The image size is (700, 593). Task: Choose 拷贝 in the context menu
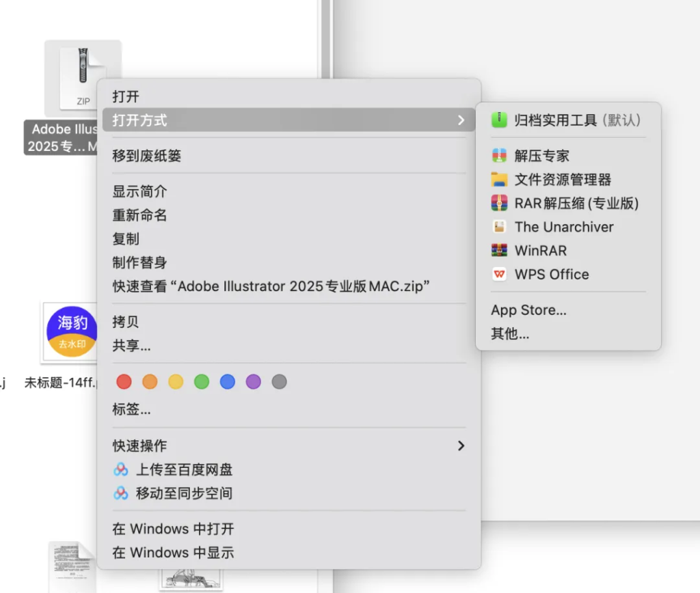[288, 322]
